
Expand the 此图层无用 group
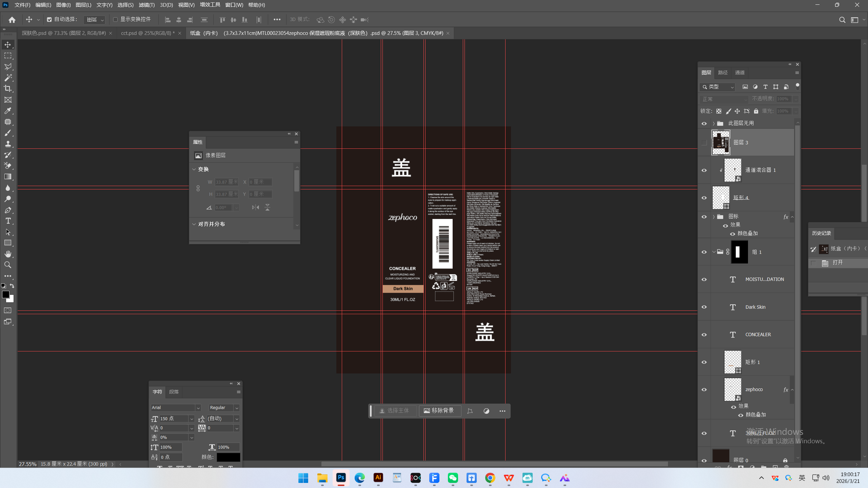coord(713,123)
